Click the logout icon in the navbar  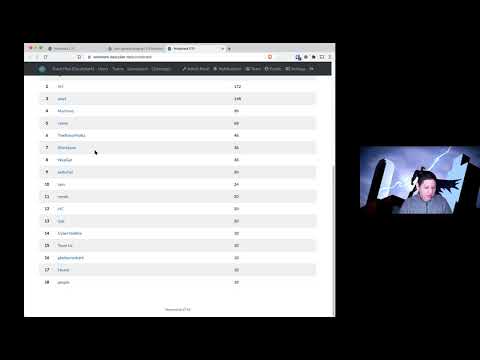click(311, 69)
